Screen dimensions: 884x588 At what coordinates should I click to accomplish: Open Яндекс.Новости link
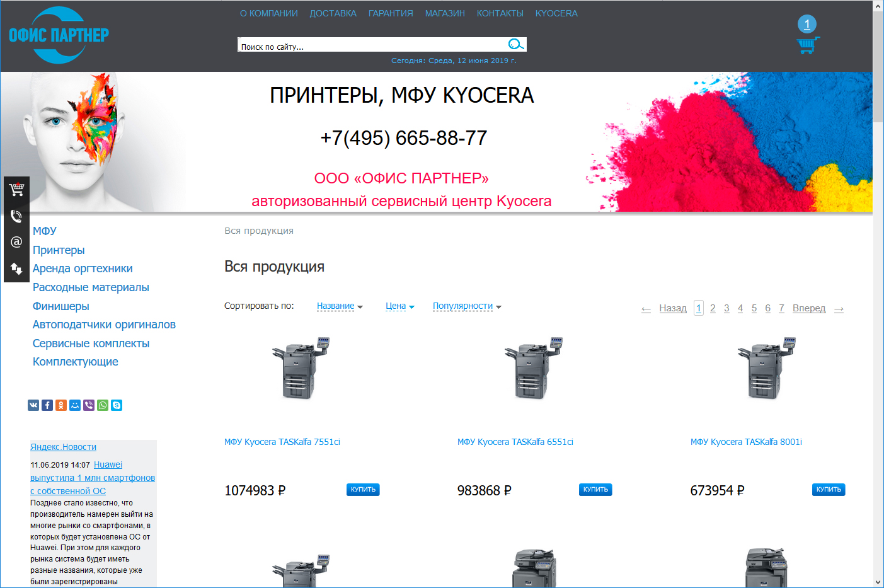pyautogui.click(x=63, y=447)
